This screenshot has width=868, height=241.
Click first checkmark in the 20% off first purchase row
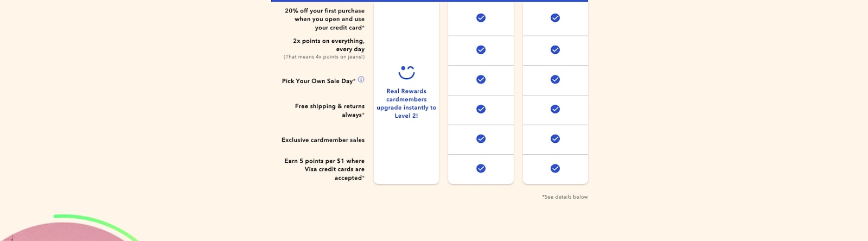coord(481,18)
